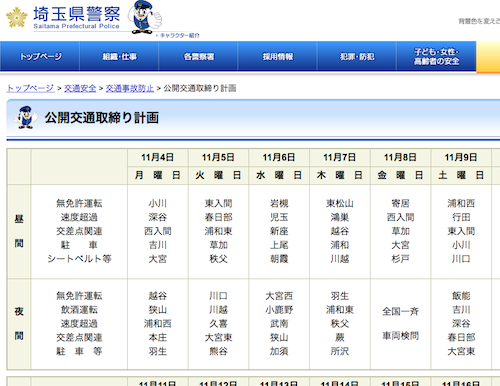Screen dimensions: 500x386
Task: Click 熊谷 in the 11月5日 nighttime cell
Action: pyautogui.click(x=218, y=351)
